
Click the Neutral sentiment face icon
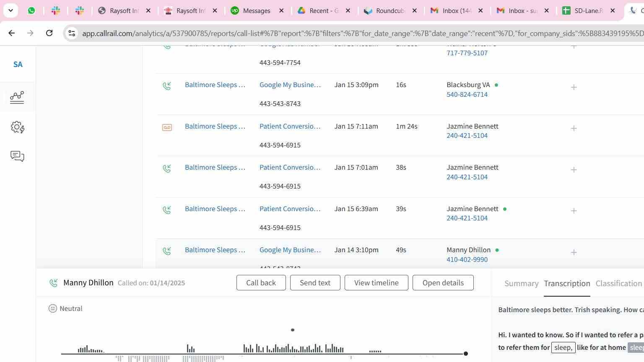(53, 309)
